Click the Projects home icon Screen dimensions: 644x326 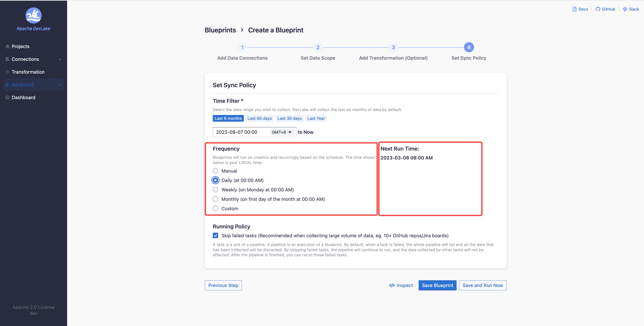(7, 46)
